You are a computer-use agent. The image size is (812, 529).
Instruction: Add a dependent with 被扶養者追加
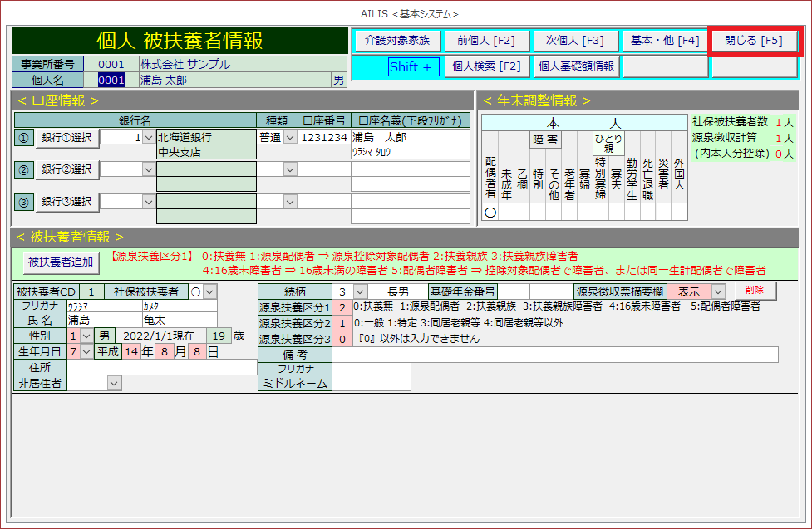[61, 262]
